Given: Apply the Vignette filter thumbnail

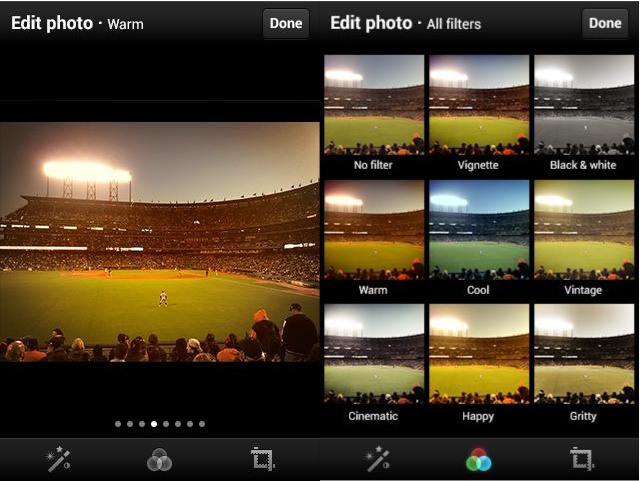Looking at the screenshot, I should coord(478,105).
